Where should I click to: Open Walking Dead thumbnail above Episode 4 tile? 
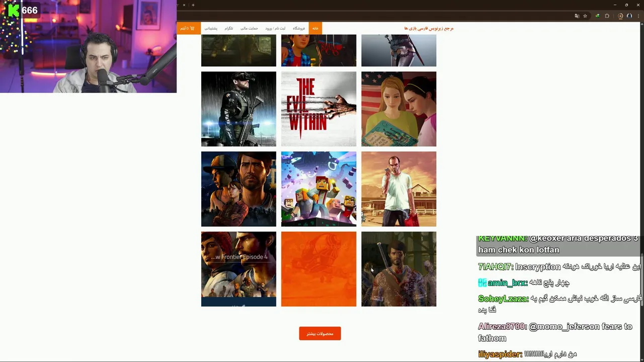click(238, 189)
